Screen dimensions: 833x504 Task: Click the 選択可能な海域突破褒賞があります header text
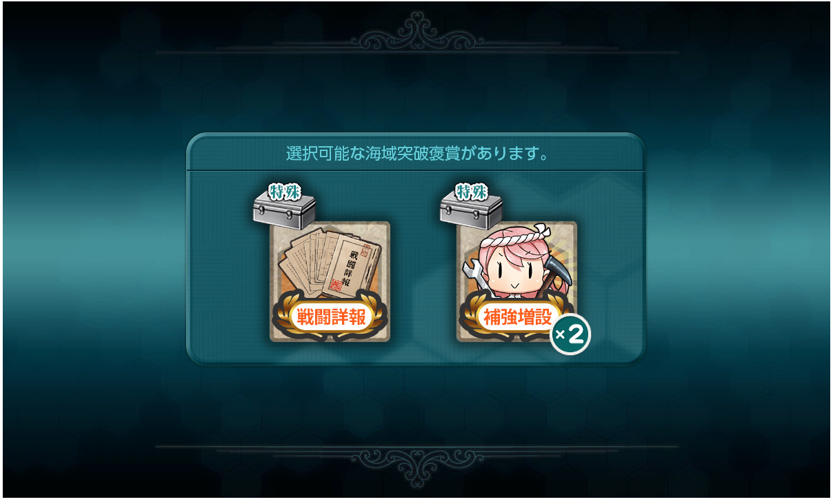(417, 153)
